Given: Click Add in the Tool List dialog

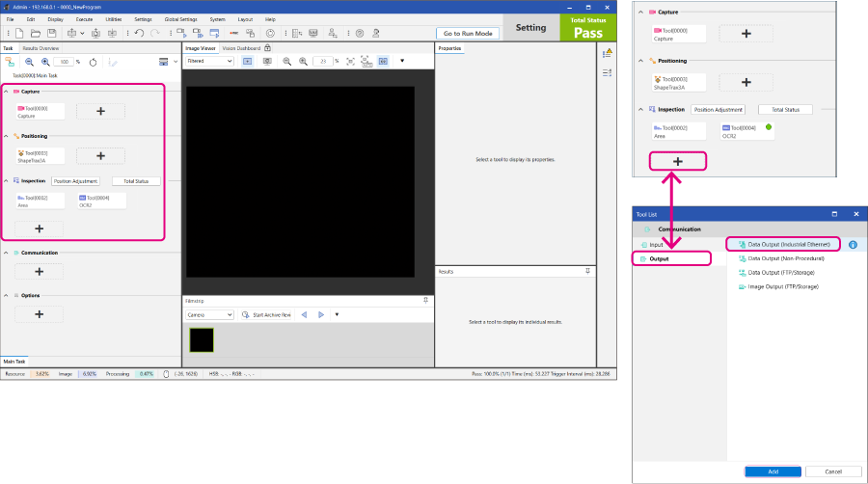Looking at the screenshot, I should pyautogui.click(x=773, y=471).
